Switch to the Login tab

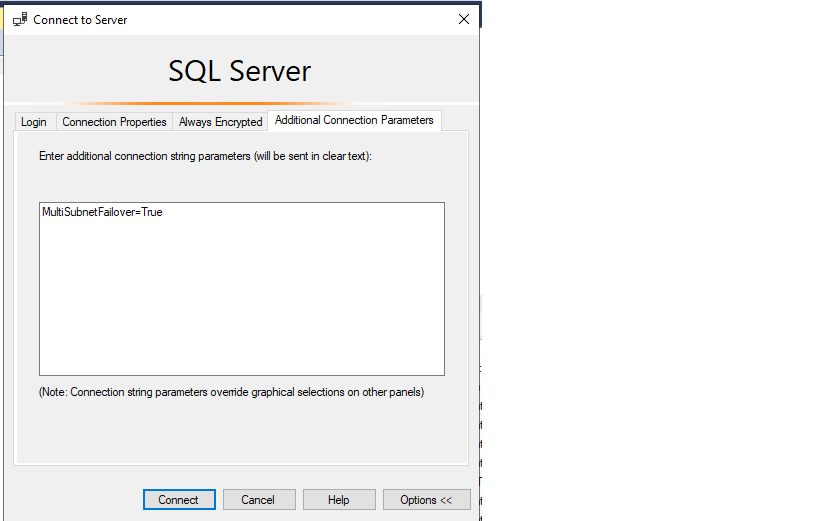coord(34,122)
